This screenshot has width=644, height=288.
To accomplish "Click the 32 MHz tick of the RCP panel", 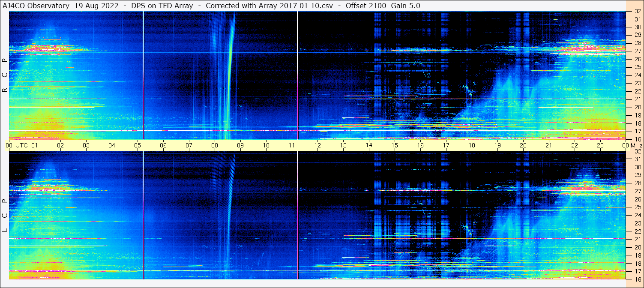I will 637,12.
